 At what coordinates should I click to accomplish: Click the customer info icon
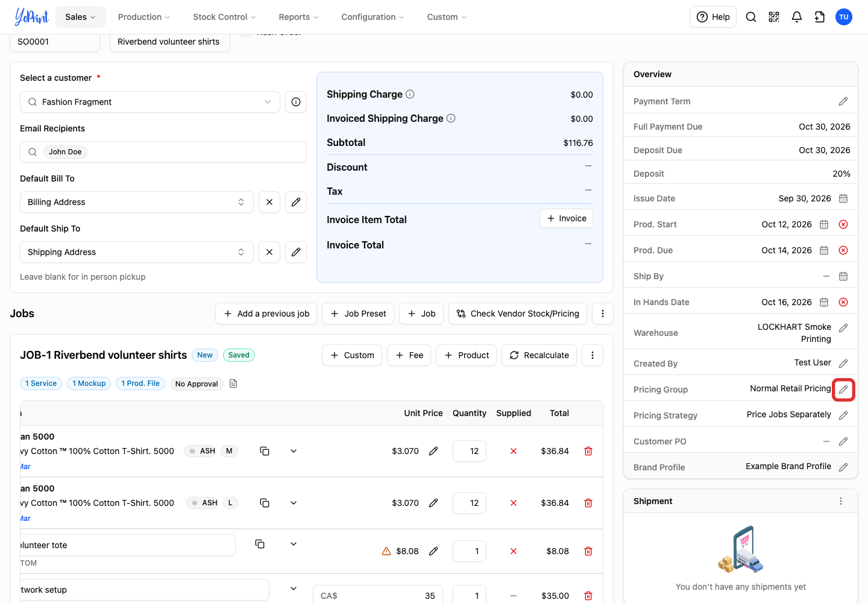coord(296,102)
